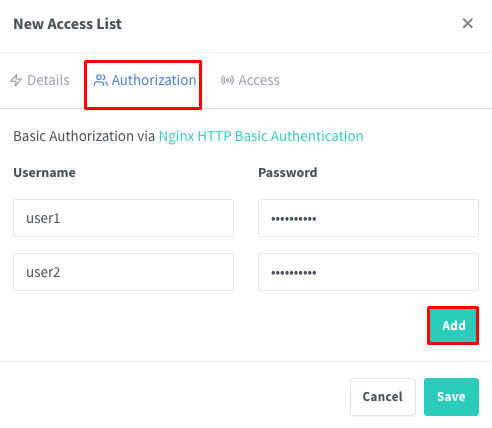Close the New Access List dialog
492x428 pixels.
coord(468,24)
